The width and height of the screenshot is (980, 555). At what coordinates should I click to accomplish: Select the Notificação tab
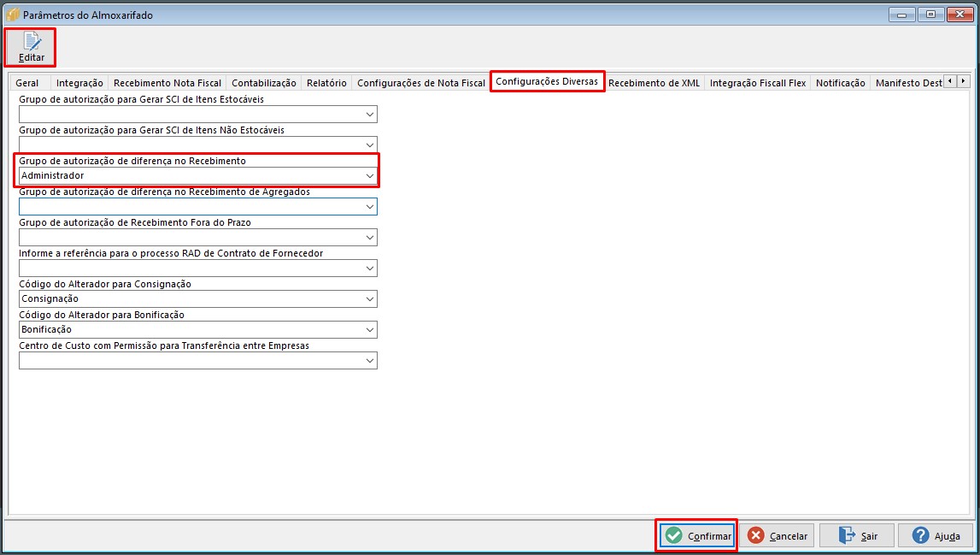(x=840, y=83)
